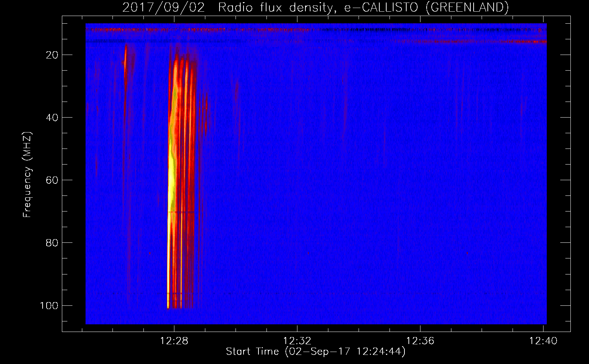Select the 12:32 time tick label
The width and height of the screenshot is (589, 364).
point(297,341)
